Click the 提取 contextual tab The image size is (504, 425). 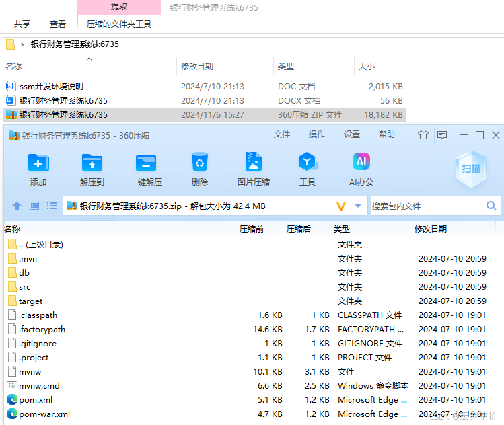pyautogui.click(x=119, y=7)
